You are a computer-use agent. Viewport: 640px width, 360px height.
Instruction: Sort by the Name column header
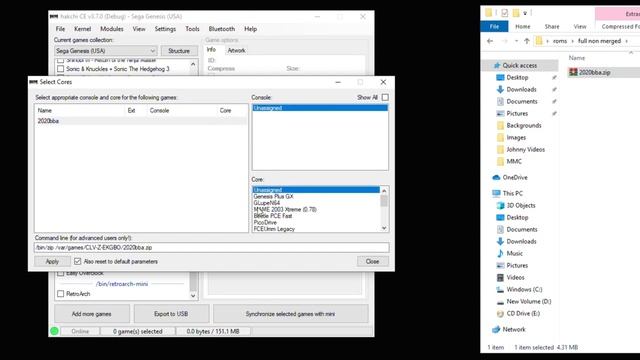click(x=44, y=111)
